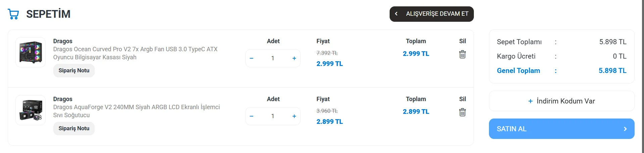Click the back chevron in Alışverişe Devam Et
Viewport: 644px width, 153px height.
pyautogui.click(x=396, y=14)
